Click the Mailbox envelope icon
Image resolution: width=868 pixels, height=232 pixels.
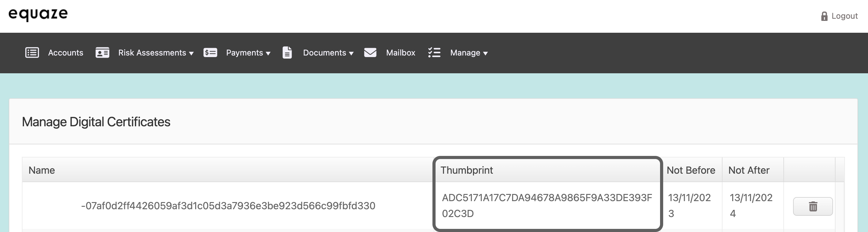click(x=370, y=52)
